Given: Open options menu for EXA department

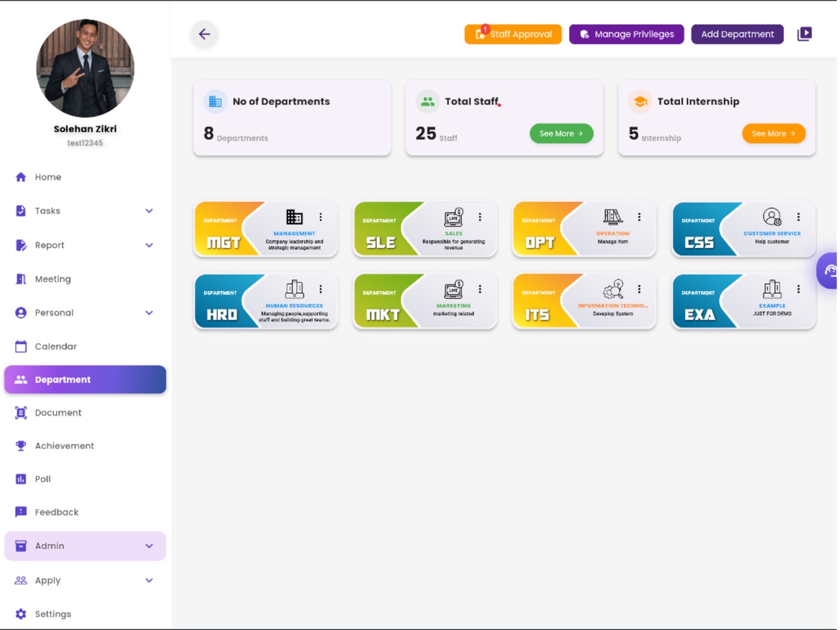Looking at the screenshot, I should click(x=798, y=289).
